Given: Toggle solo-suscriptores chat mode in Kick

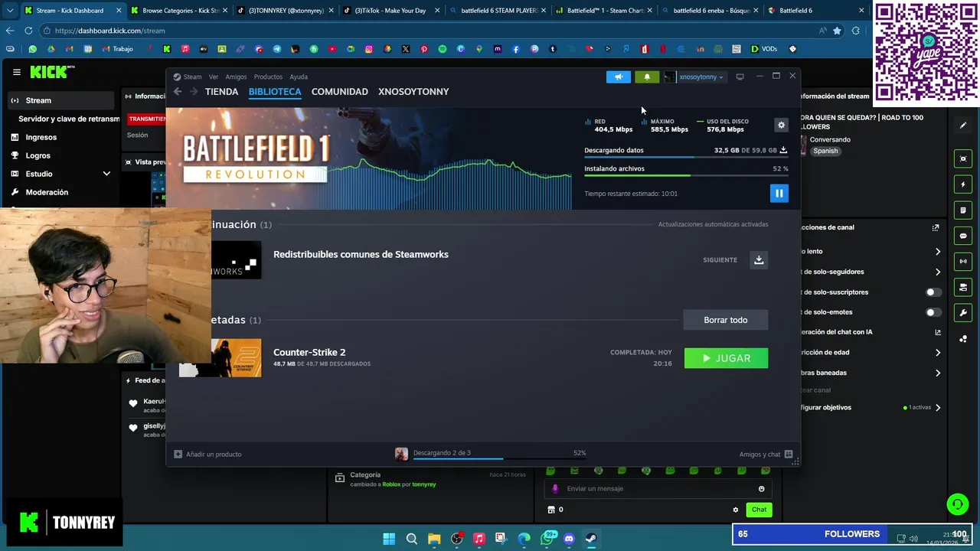Looking at the screenshot, I should coord(933,292).
